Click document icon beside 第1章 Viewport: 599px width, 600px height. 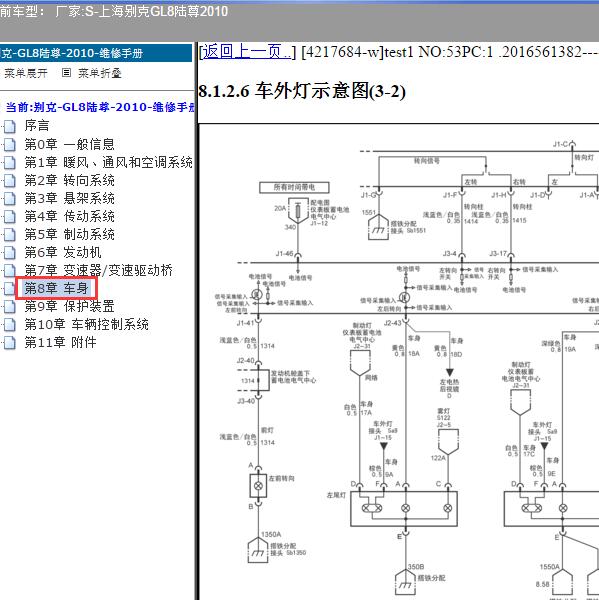click(x=10, y=162)
